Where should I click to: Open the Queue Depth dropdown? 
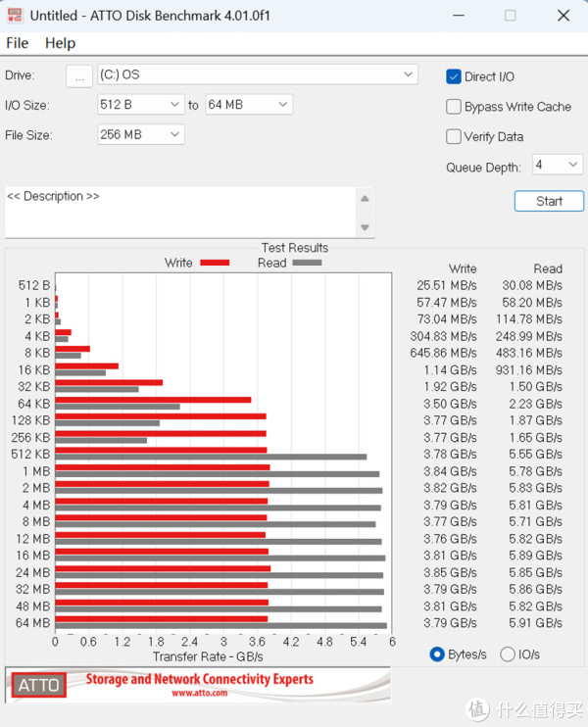(x=572, y=165)
